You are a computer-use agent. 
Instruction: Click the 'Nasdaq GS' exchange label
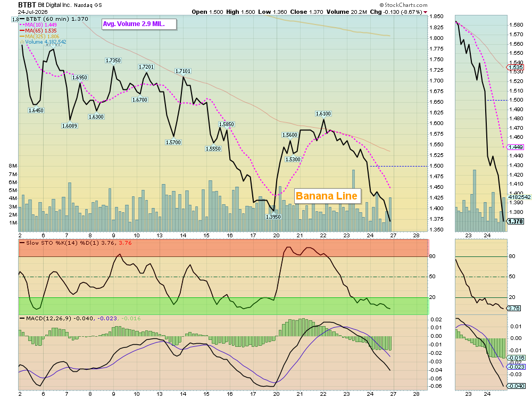pos(87,5)
